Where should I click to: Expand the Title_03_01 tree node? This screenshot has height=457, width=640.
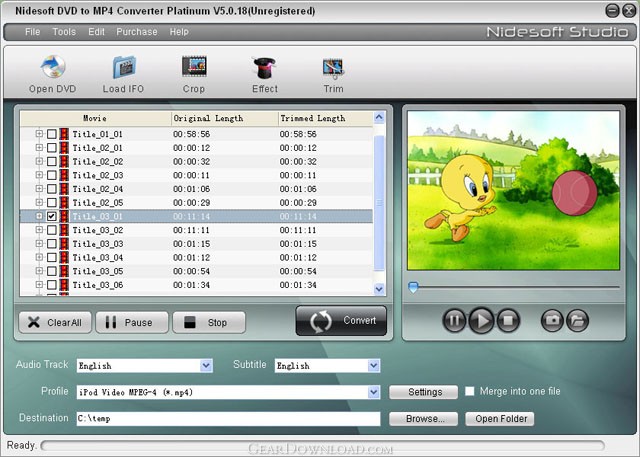[x=39, y=216]
